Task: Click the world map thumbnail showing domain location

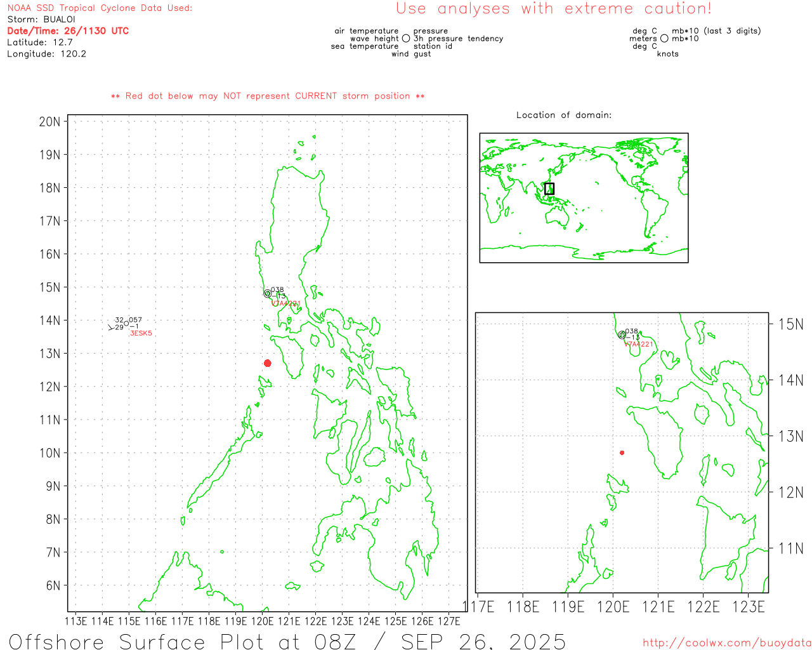Action: click(x=584, y=197)
